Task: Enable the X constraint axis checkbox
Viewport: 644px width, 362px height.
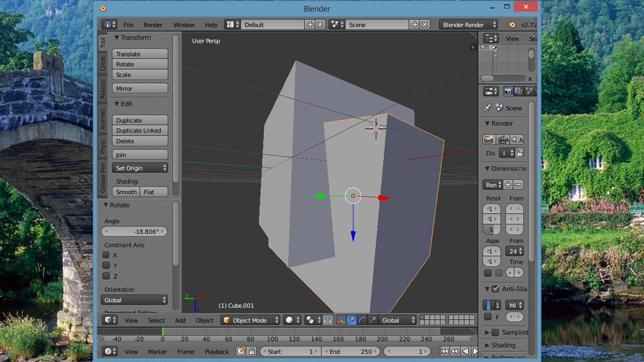Action: pos(106,255)
